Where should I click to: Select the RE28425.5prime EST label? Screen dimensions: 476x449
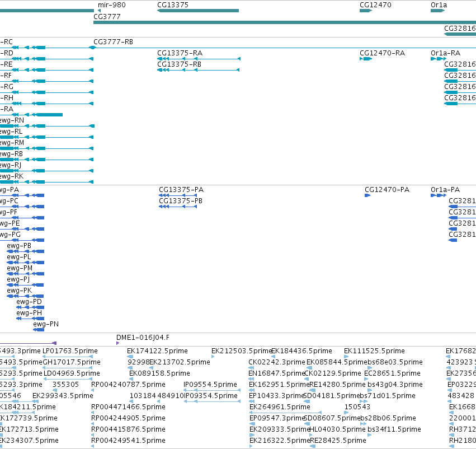[x=338, y=441]
